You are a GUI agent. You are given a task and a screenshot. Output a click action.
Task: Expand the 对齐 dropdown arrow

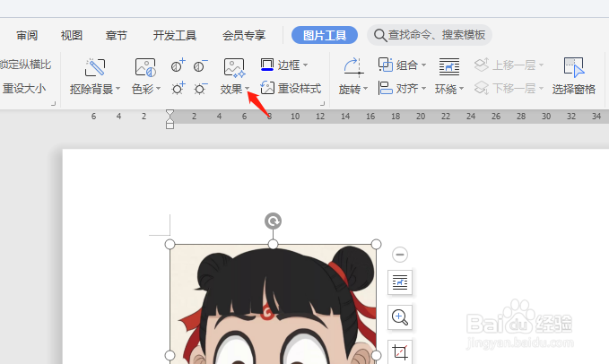[423, 89]
